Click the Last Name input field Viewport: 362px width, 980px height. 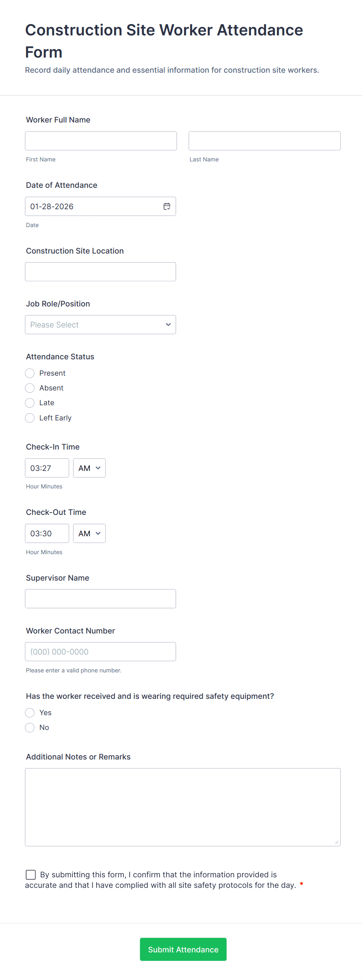[x=264, y=141]
